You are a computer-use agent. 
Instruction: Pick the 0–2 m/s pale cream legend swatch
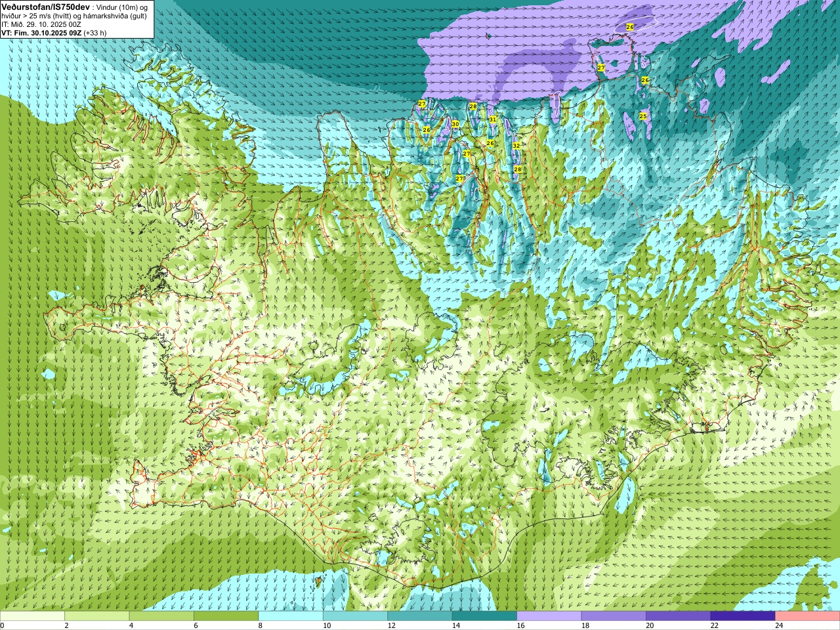[x=32, y=616]
